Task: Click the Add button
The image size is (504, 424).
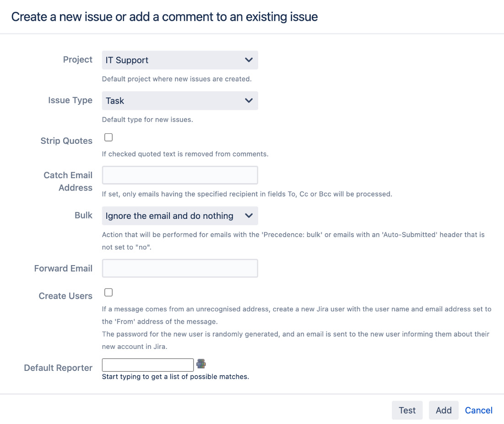Action: tap(443, 410)
